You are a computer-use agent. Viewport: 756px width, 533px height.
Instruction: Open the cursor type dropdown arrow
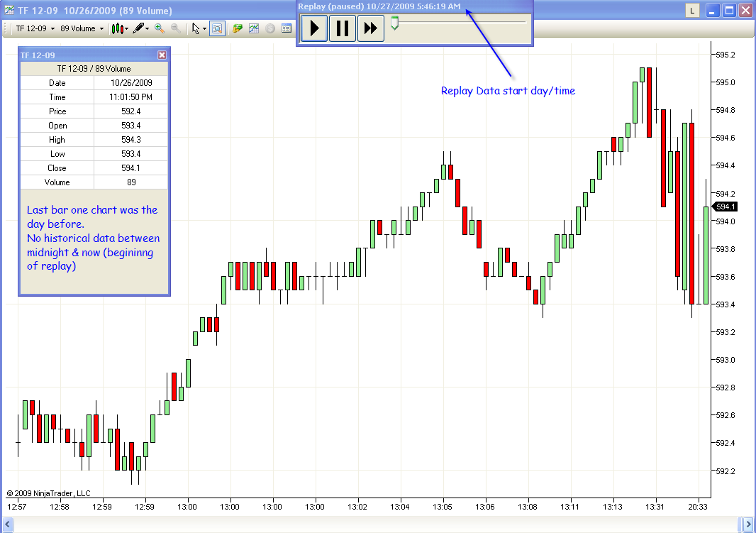204,29
